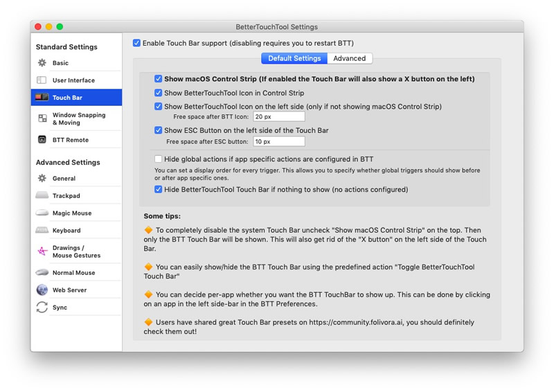Click the Normal Mouse icon
This screenshot has width=554, height=392.
[42, 272]
